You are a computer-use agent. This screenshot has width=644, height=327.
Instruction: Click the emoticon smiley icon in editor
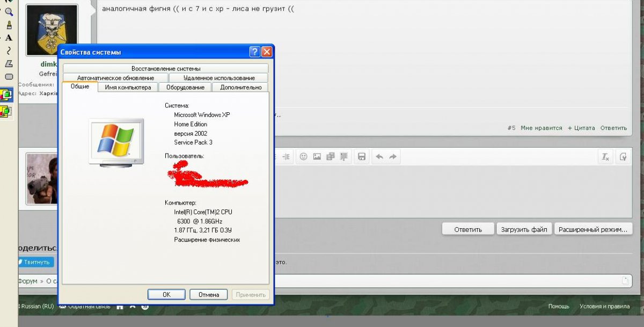click(x=303, y=157)
